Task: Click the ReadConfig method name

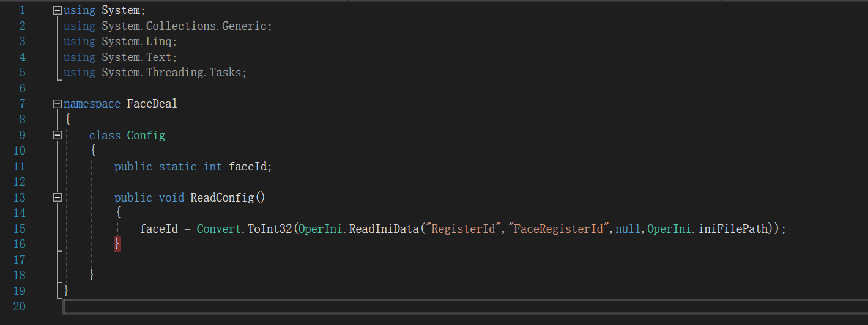Action: coord(222,197)
